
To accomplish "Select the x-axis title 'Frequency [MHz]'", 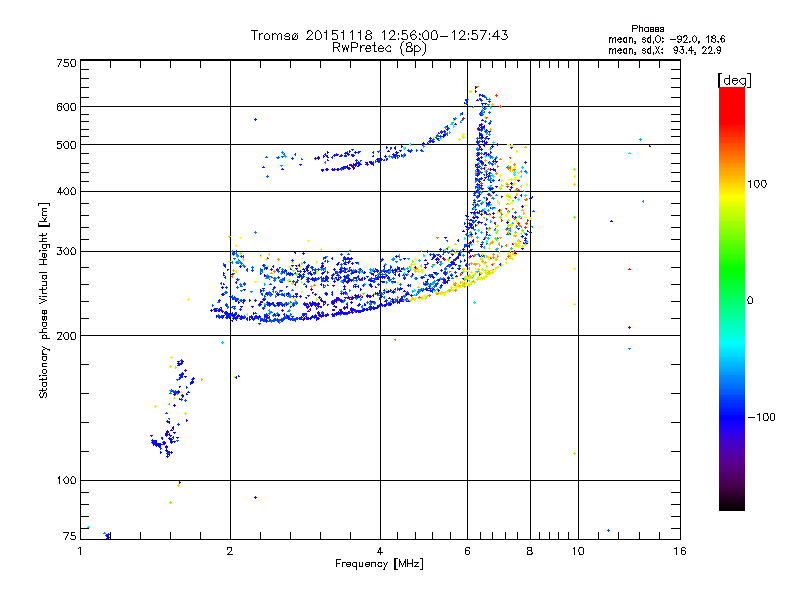I will 379,564.
